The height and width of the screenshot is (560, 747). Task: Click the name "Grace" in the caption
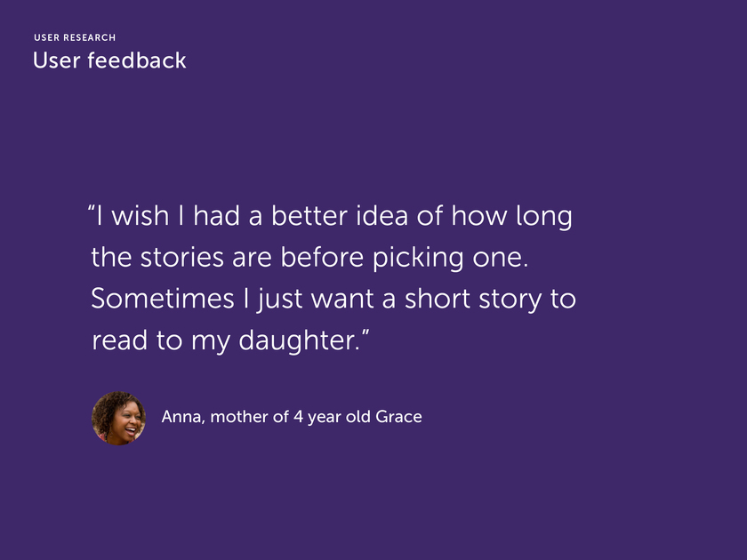click(398, 417)
